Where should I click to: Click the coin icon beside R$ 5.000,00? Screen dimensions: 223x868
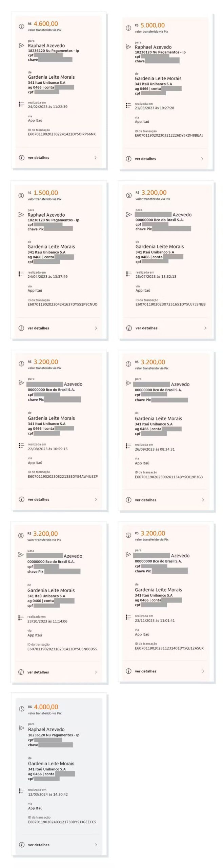coord(128,28)
